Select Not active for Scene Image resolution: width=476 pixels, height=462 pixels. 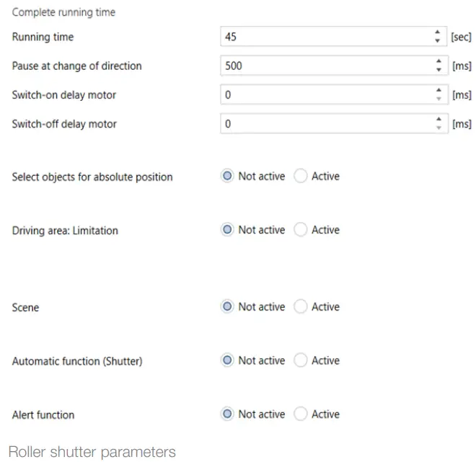228,306
